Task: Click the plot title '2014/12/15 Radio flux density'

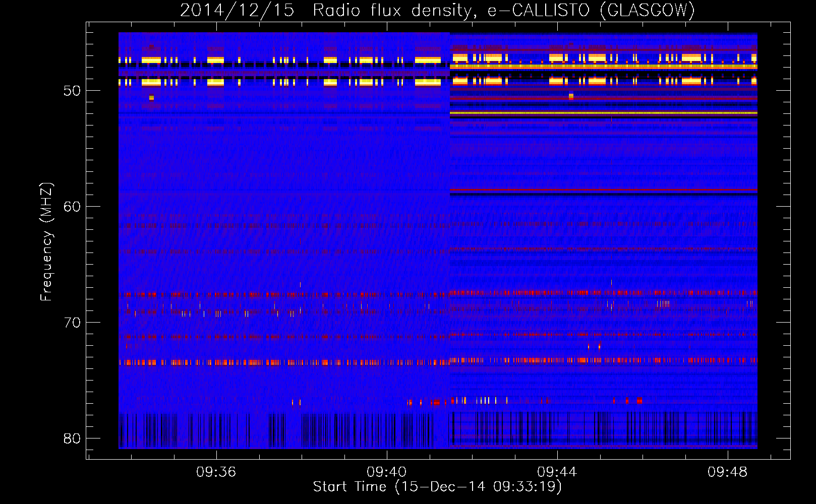Action: click(x=438, y=10)
